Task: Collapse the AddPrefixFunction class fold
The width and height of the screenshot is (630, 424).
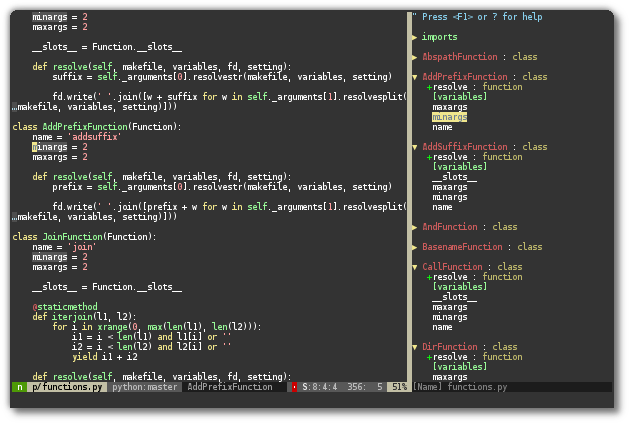Action: 415,77
